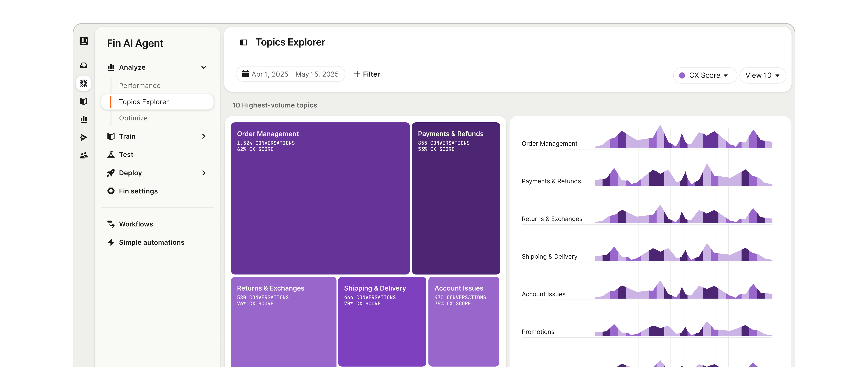Click the Order Management treemap tile

(x=320, y=202)
